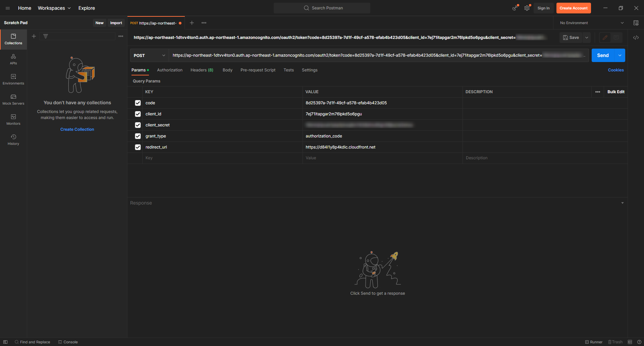Screen dimensions: 644x346
Task: Open the collections panel more-options ellipsis
Action: (x=121, y=36)
